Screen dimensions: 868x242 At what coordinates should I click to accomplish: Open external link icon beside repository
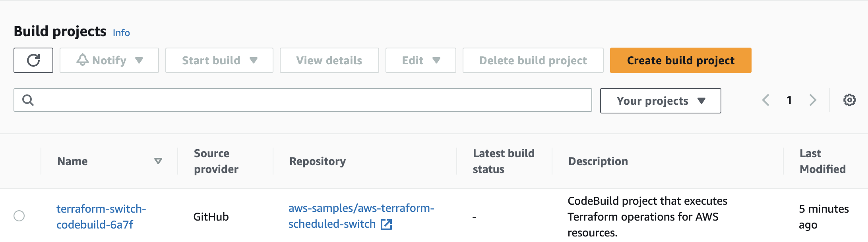[386, 225]
